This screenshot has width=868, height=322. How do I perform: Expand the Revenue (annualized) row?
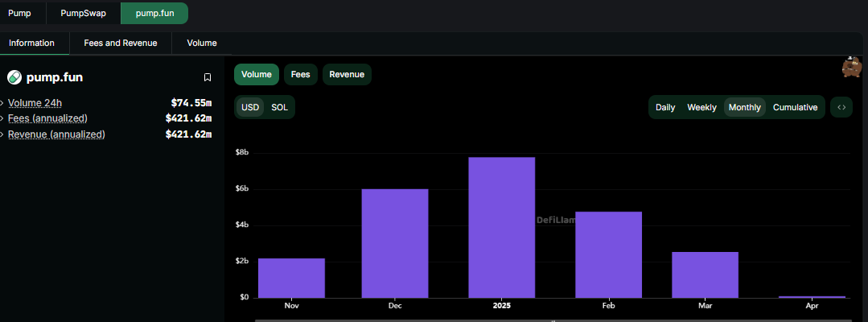[56, 134]
